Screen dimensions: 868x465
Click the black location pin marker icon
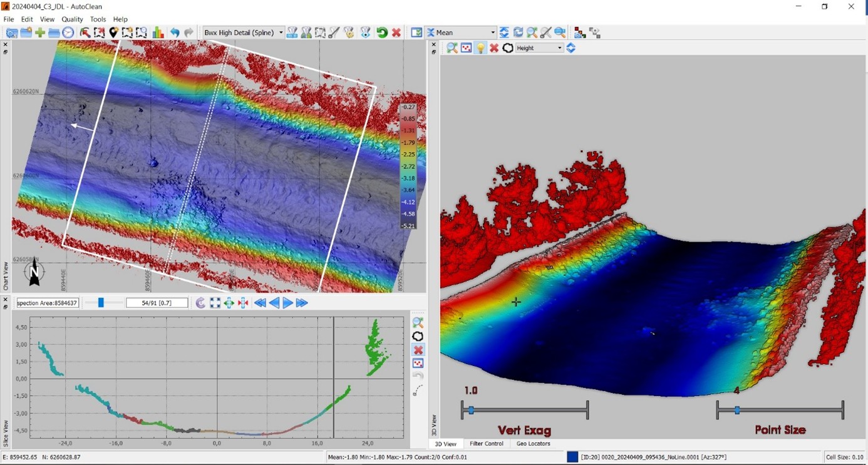[113, 33]
